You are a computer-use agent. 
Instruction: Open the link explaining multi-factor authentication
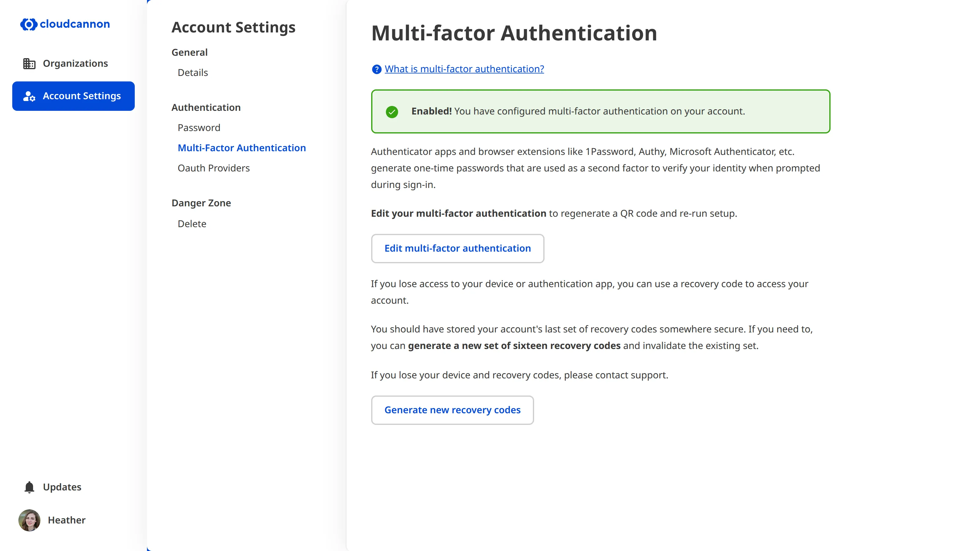464,69
